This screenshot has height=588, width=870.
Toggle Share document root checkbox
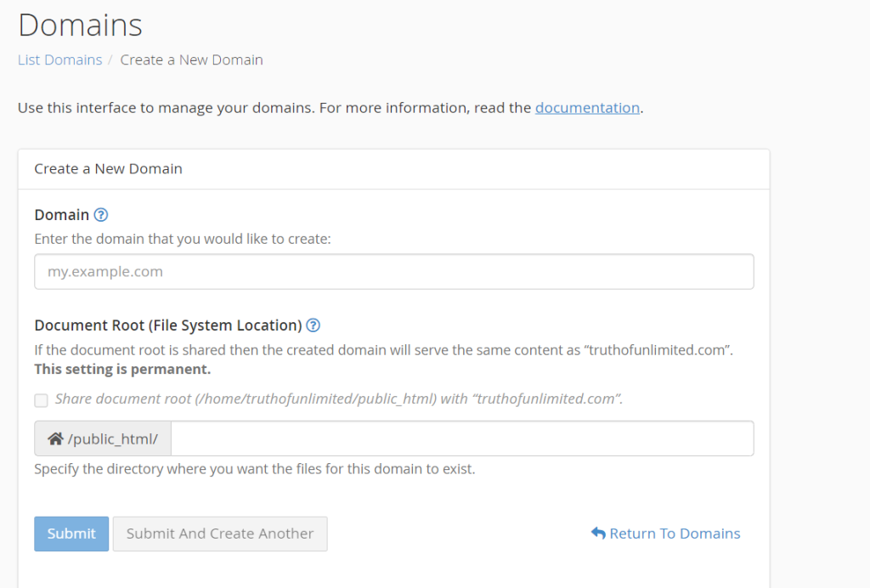tap(41, 400)
